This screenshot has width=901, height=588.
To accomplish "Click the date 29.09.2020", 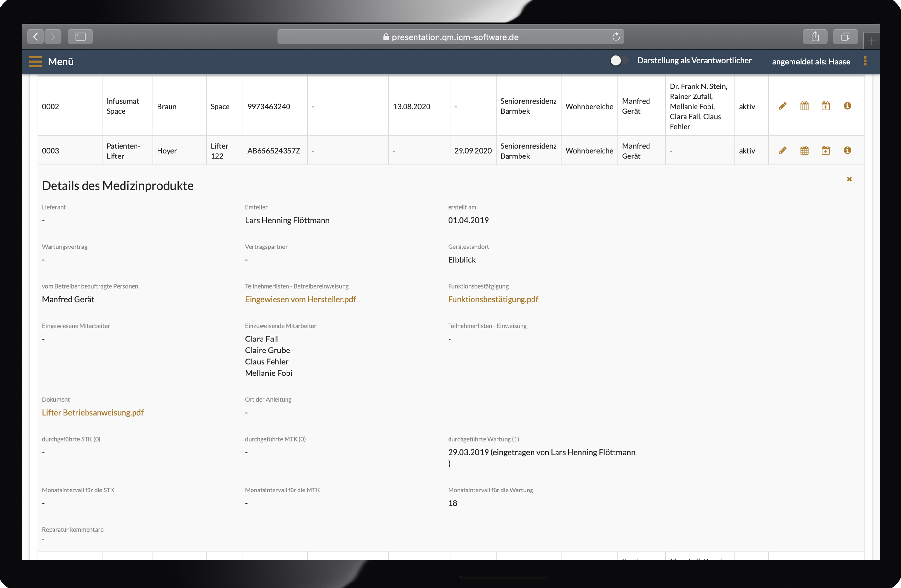I will click(x=473, y=151).
